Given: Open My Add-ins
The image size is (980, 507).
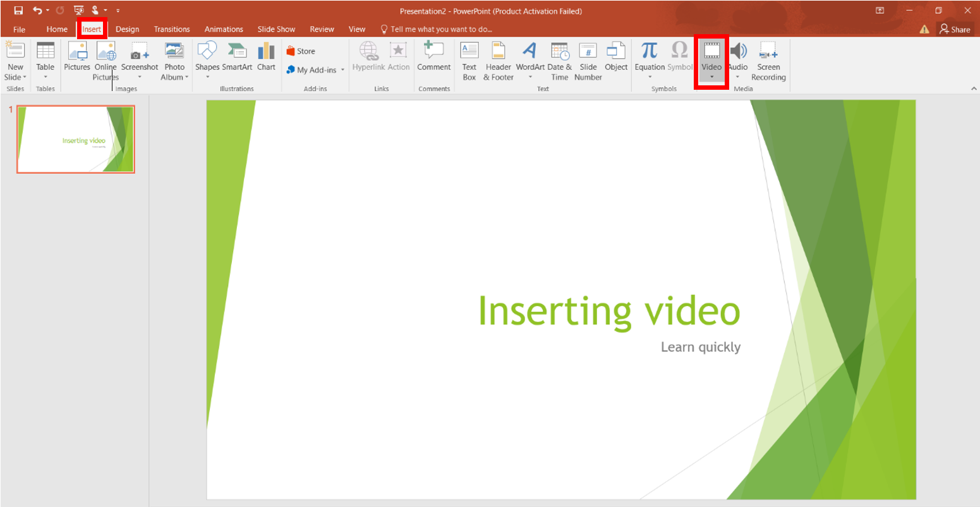Looking at the screenshot, I should click(x=312, y=70).
